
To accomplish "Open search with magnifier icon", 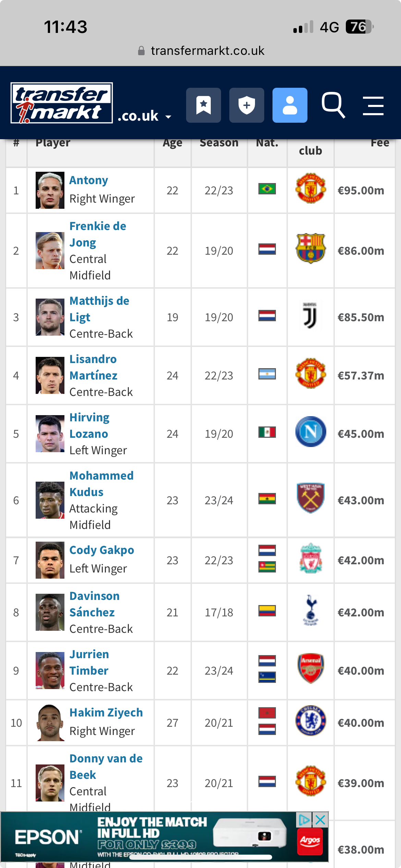I will pos(333,105).
